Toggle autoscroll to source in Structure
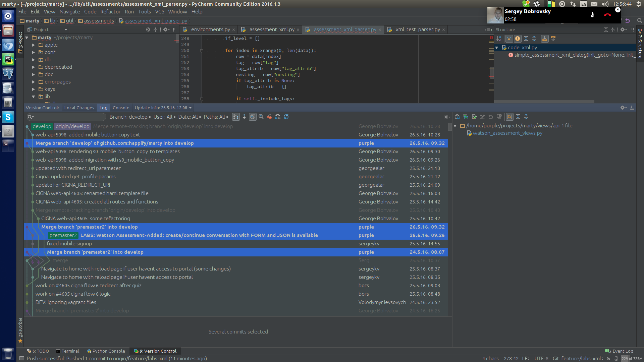Screen dimensions: 644x362 tap(545, 39)
